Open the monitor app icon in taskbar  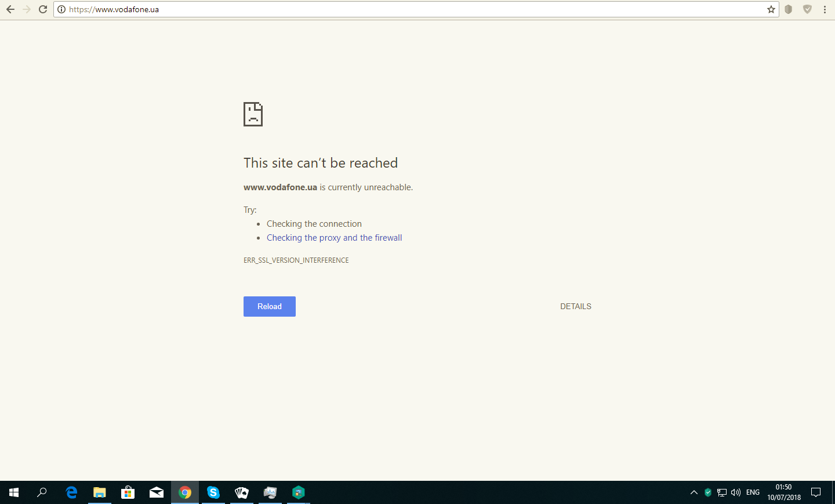click(x=270, y=492)
